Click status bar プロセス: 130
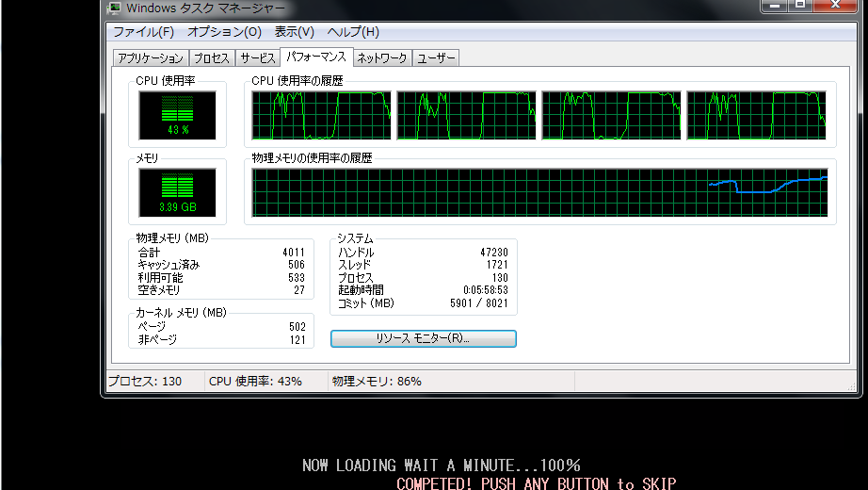 tap(145, 382)
